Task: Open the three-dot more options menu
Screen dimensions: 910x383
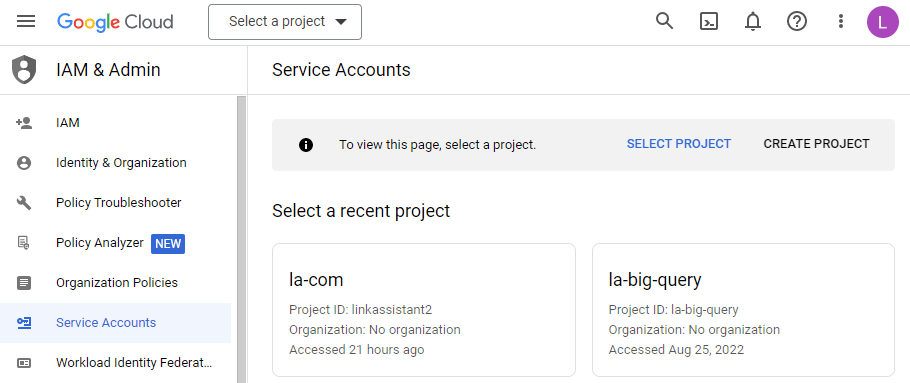Action: pos(840,21)
